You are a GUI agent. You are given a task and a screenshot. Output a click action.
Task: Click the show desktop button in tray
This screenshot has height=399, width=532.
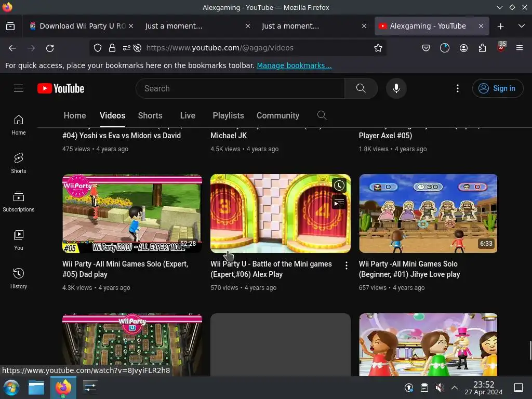point(518,388)
